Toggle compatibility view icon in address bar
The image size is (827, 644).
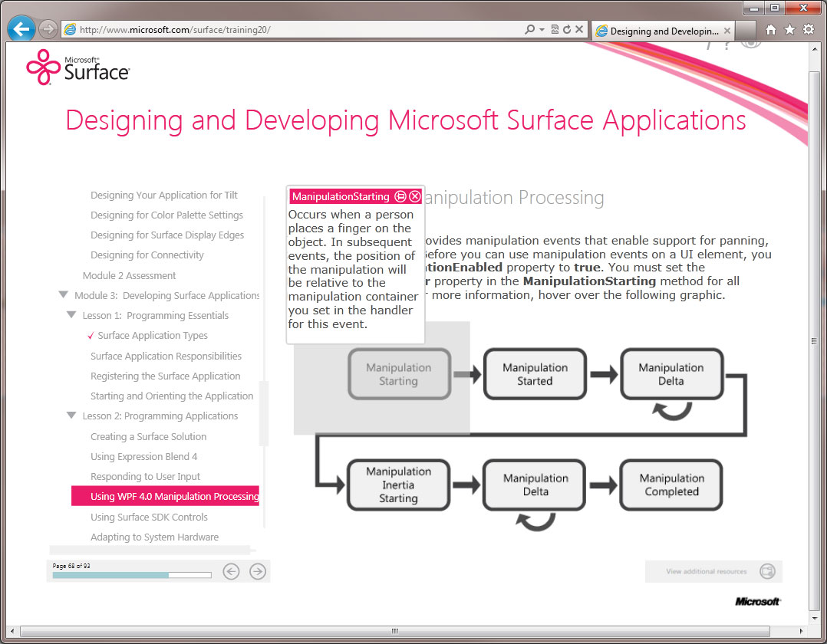(555, 29)
